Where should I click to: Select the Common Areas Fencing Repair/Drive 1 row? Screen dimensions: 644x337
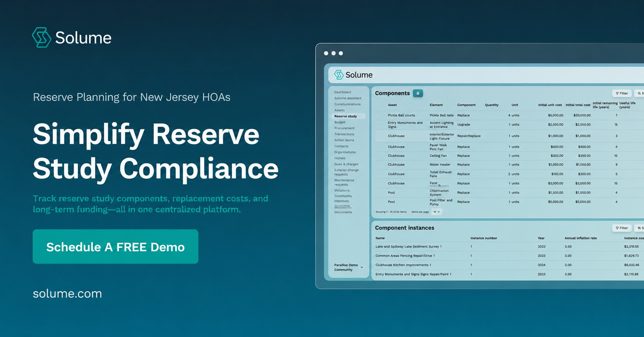[509, 256]
